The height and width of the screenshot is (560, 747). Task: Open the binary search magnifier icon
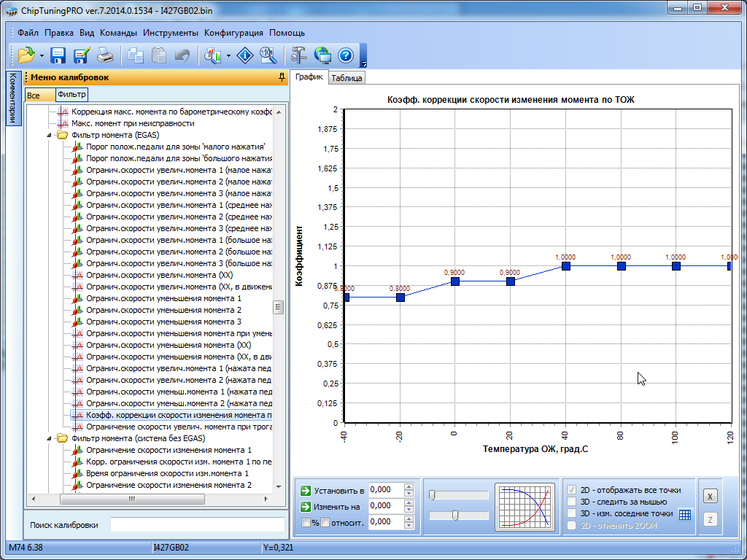[x=268, y=55]
